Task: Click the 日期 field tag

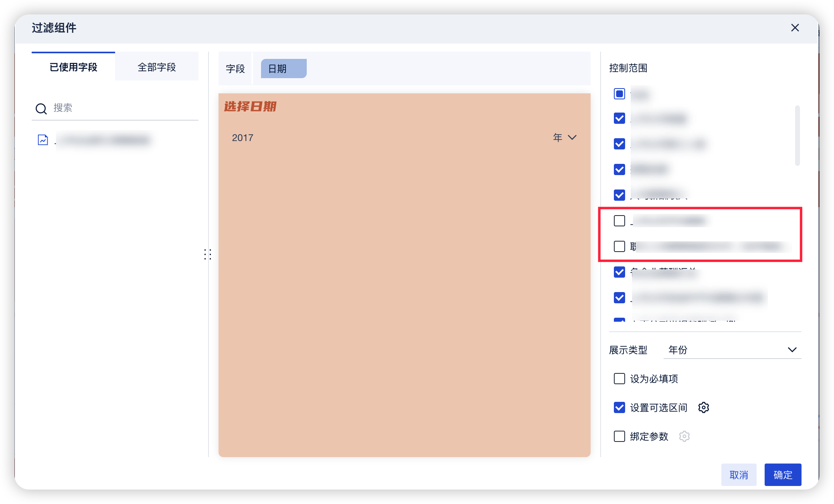Action: coord(283,69)
